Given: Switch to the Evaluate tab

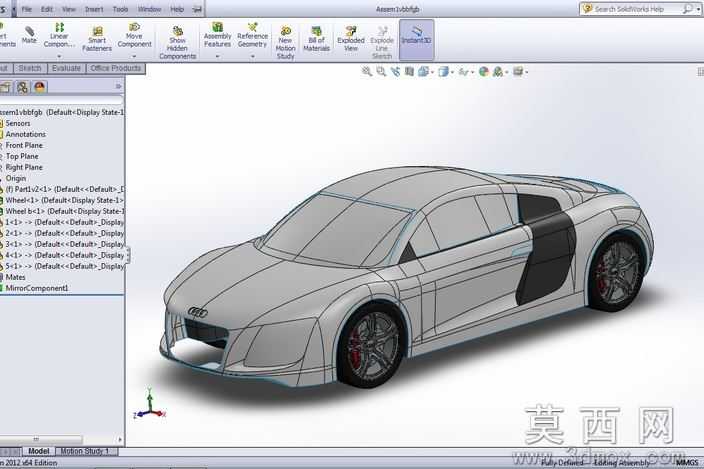Looking at the screenshot, I should (66, 68).
